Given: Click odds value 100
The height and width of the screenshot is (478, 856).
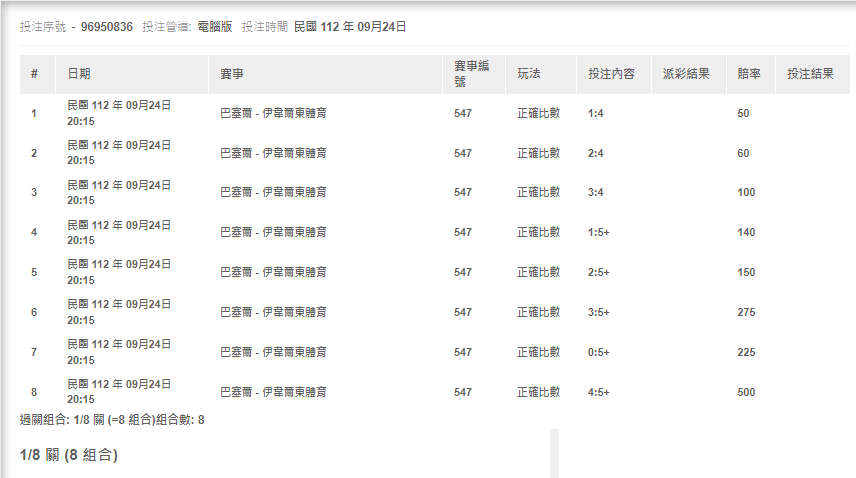Looking at the screenshot, I should click(746, 192).
